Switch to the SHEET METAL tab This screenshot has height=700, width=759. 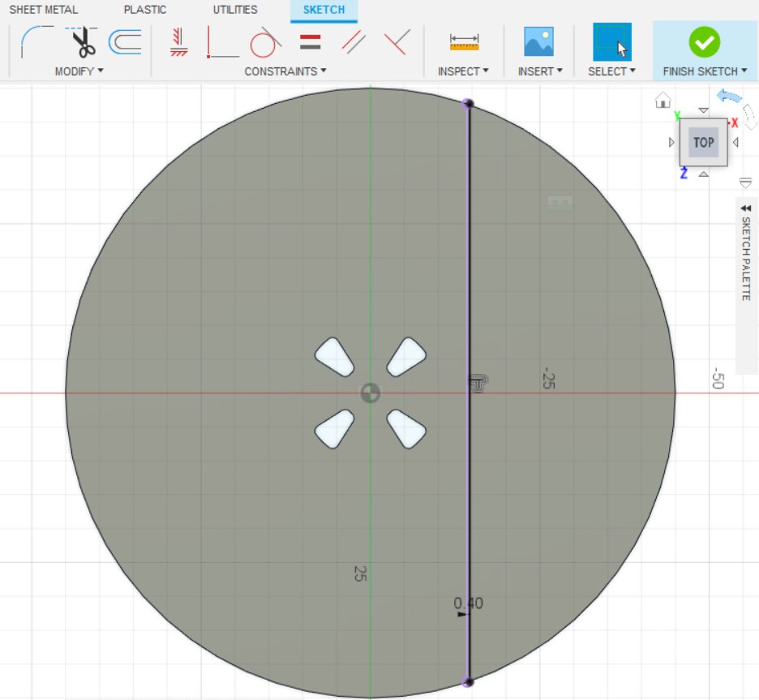[x=44, y=10]
